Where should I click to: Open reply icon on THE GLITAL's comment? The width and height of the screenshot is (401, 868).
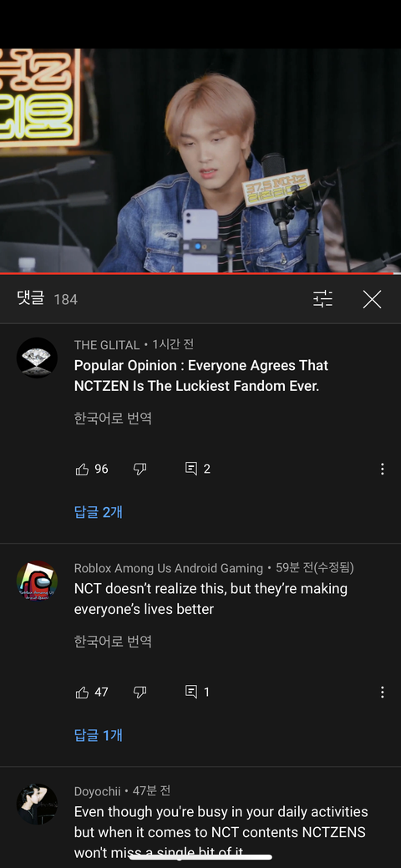click(x=191, y=469)
